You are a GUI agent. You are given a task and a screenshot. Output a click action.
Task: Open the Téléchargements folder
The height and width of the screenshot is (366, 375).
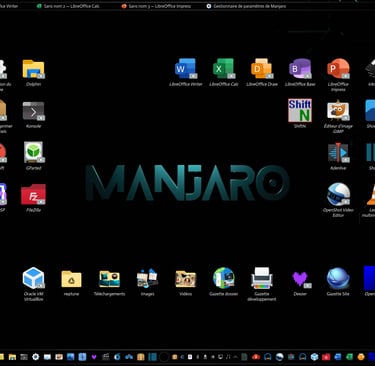pyautogui.click(x=109, y=279)
